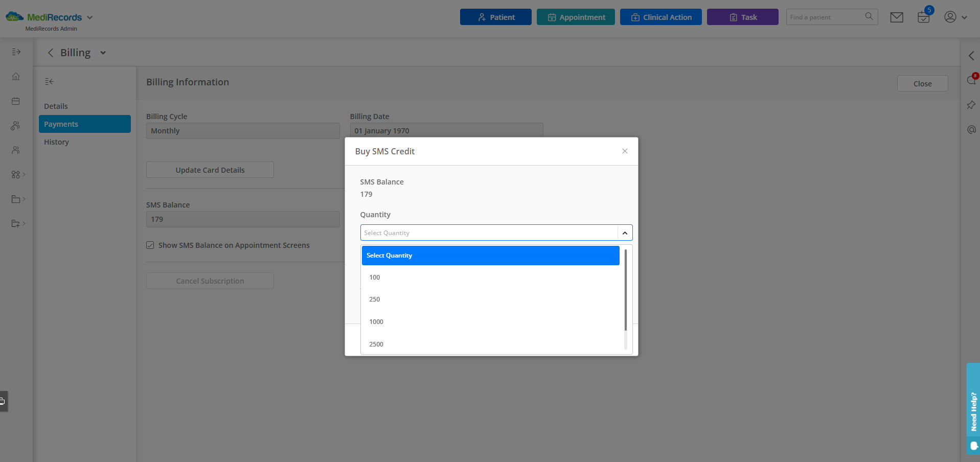Open the user account profile icon

click(950, 17)
